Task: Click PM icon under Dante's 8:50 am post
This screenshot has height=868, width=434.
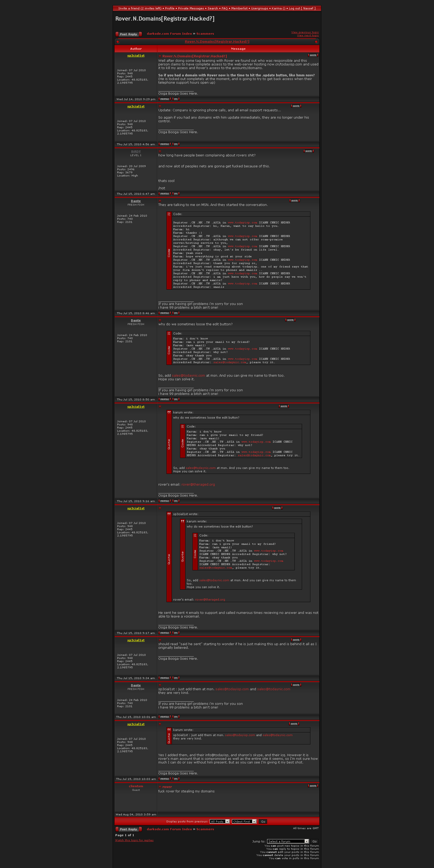Action: click(176, 399)
